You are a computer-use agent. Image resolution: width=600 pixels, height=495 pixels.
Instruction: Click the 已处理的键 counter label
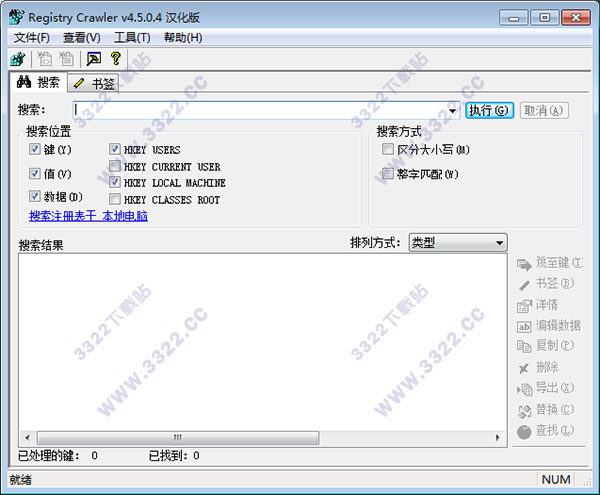pos(49,456)
